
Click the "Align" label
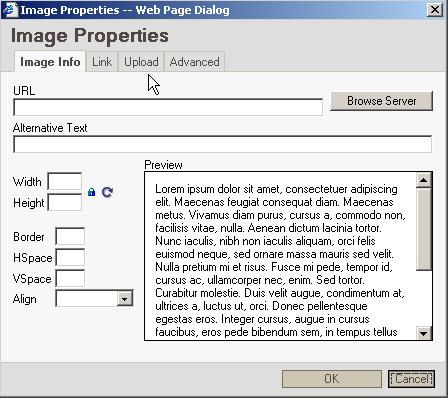pyautogui.click(x=25, y=299)
